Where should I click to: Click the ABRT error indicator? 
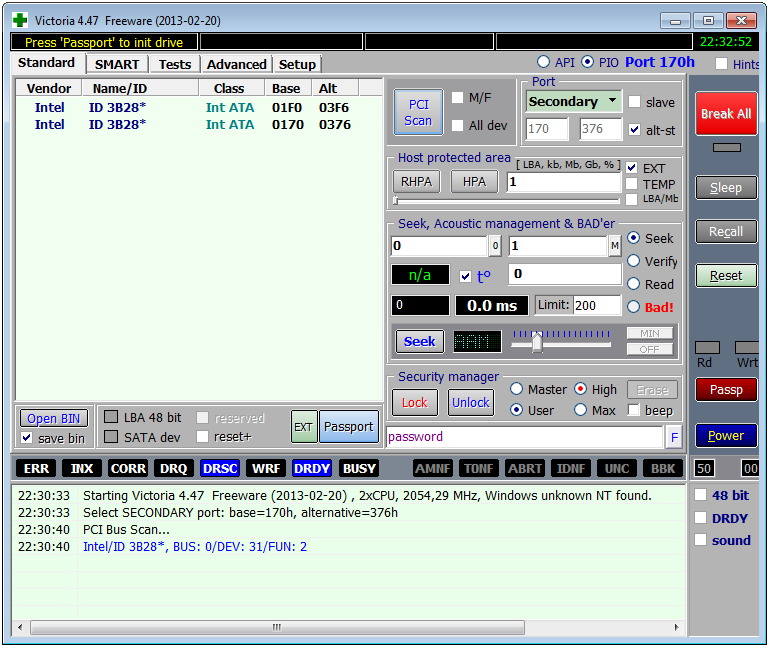(x=524, y=468)
